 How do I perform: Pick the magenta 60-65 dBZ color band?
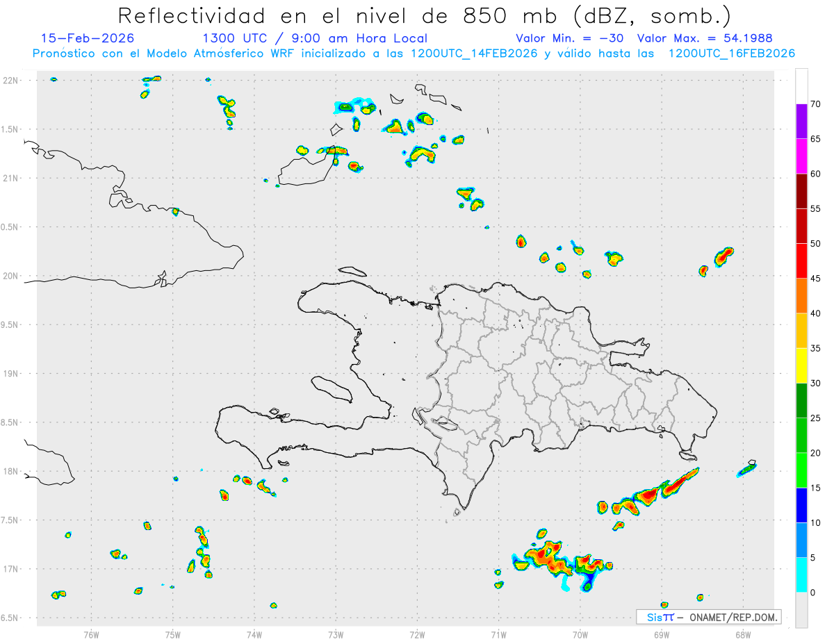pyautogui.click(x=801, y=156)
